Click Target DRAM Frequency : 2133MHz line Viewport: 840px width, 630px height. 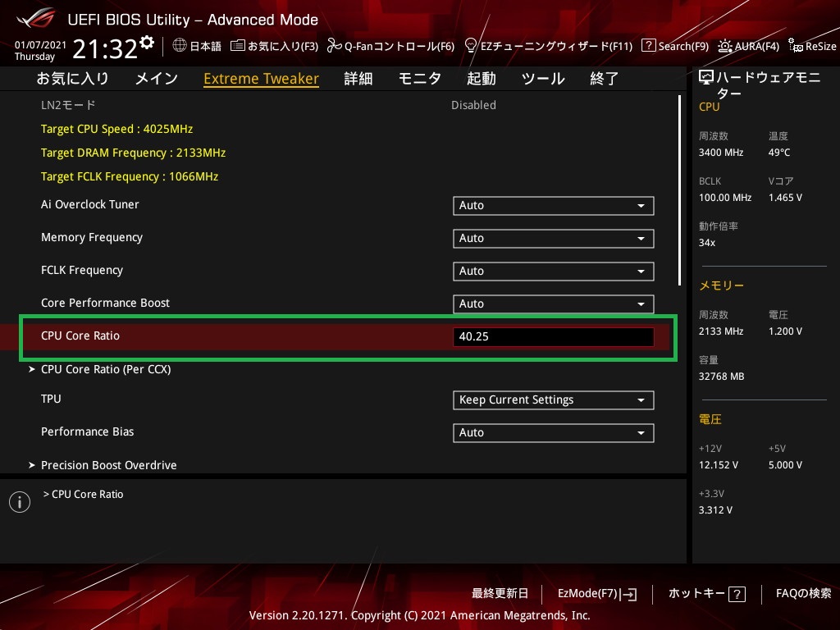[x=134, y=153]
